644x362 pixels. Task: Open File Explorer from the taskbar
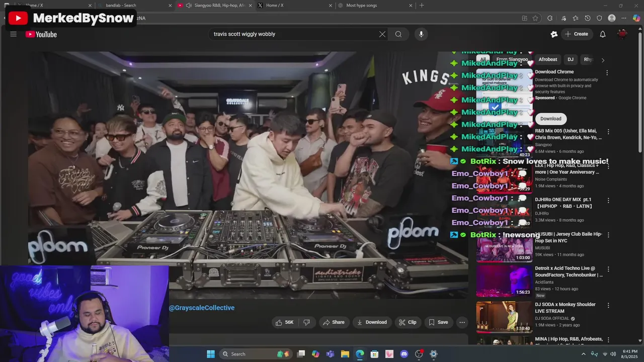point(345,354)
